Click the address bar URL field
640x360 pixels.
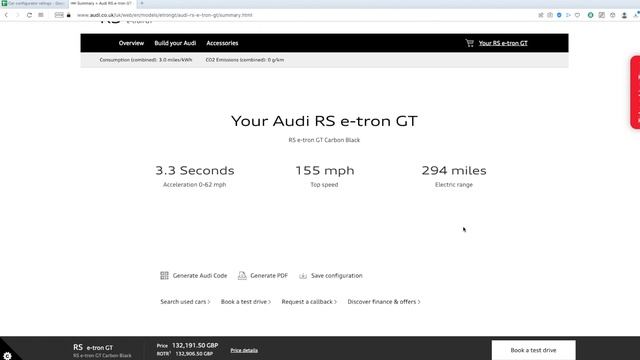click(x=164, y=15)
